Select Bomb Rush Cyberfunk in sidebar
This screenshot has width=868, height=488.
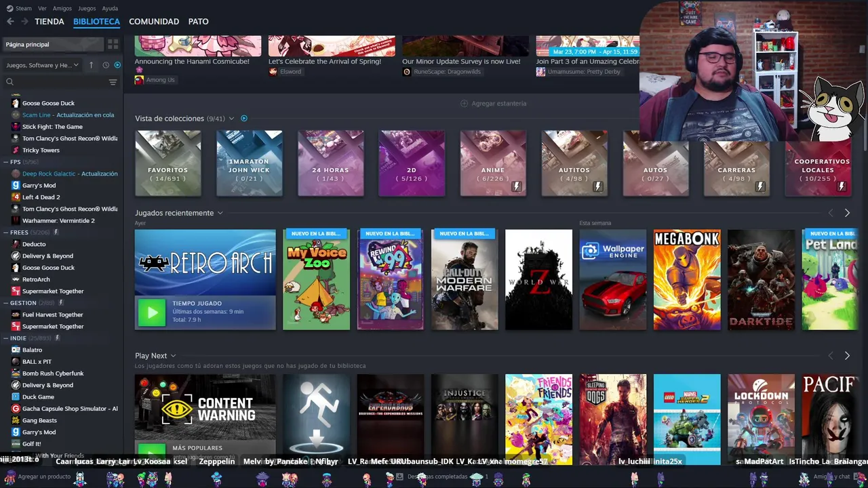click(x=53, y=373)
